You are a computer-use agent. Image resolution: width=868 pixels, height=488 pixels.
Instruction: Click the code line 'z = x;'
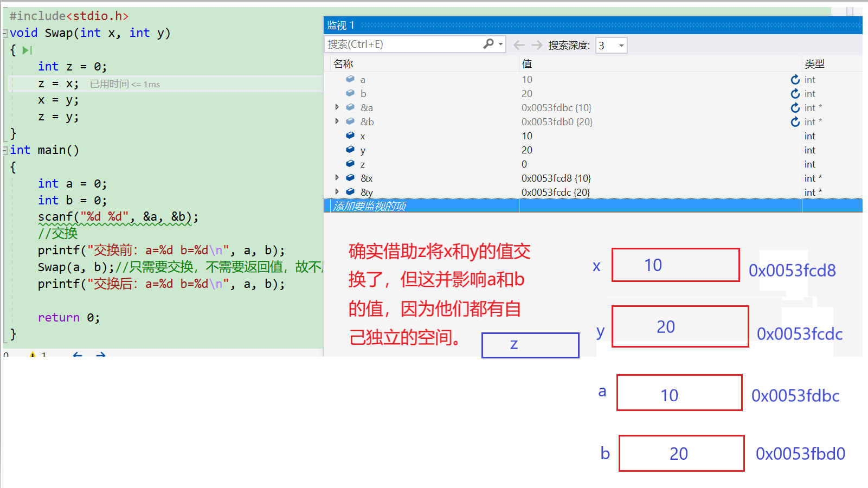[x=59, y=84]
